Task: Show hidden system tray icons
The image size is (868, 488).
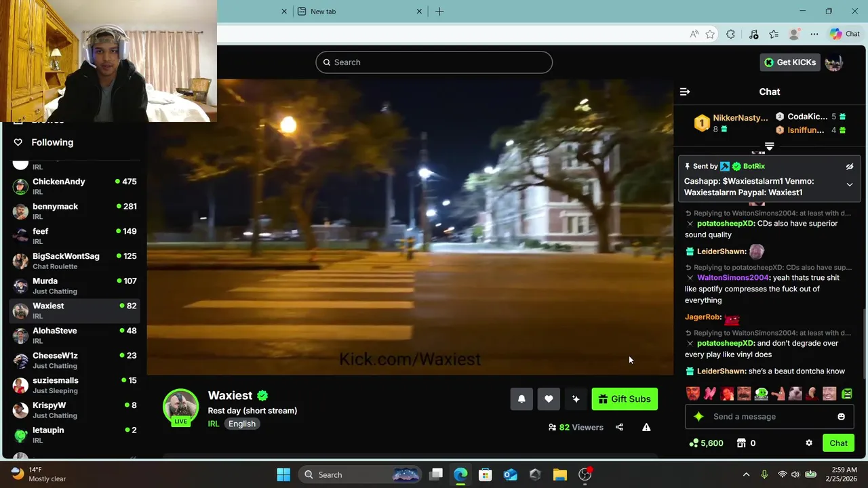Action: [x=747, y=474]
